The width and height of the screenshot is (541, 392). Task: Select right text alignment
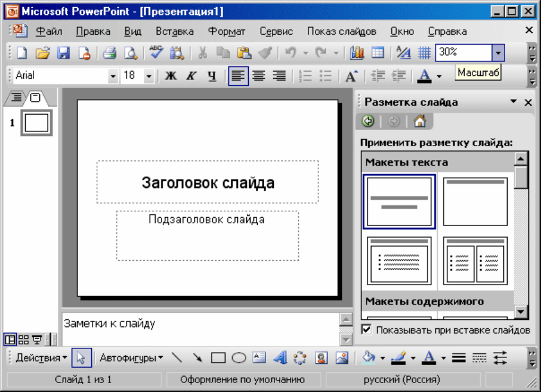[279, 76]
